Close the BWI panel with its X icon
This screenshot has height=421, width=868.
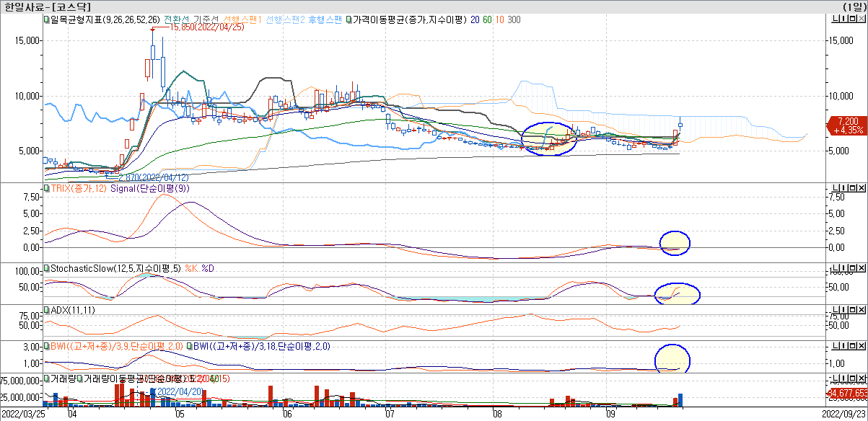coord(861,346)
